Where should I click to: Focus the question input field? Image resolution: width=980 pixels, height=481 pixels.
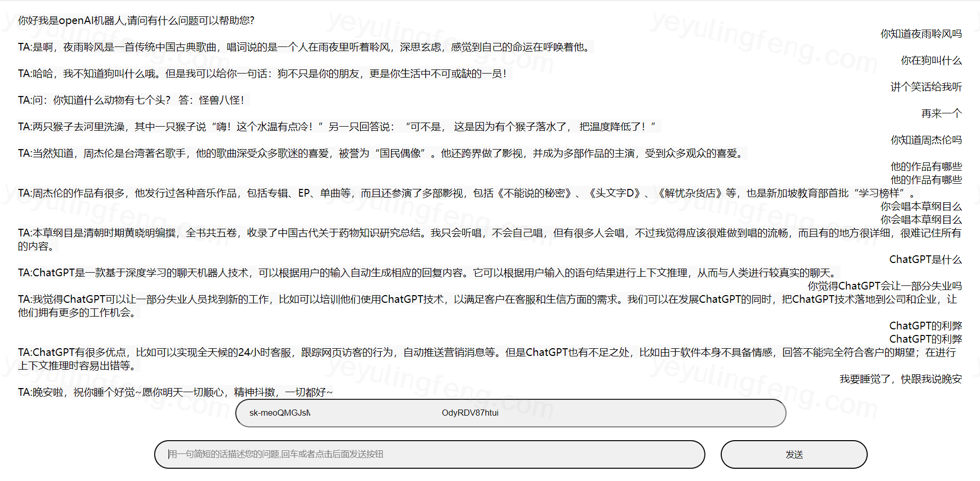pyautogui.click(x=429, y=454)
